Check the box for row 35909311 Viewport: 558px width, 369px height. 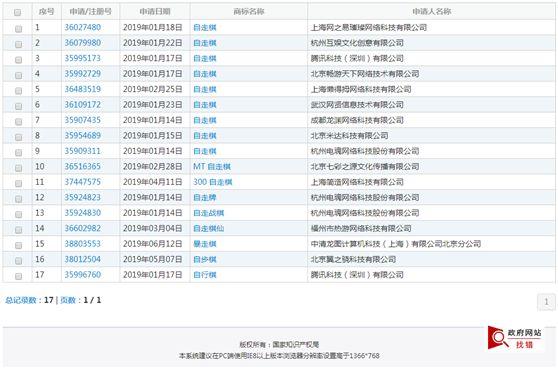(19, 153)
